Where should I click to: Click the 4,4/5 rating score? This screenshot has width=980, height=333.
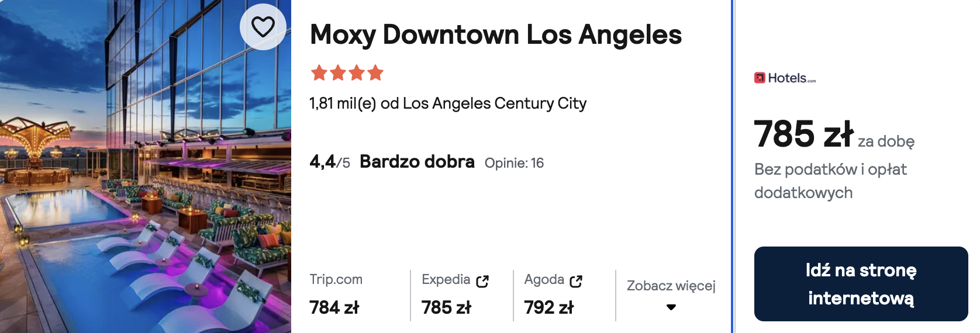[330, 162]
